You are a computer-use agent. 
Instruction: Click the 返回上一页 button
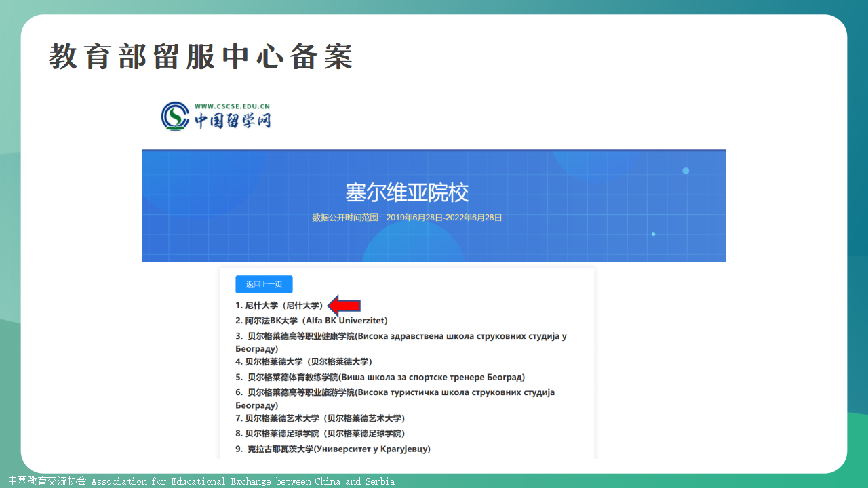(264, 285)
